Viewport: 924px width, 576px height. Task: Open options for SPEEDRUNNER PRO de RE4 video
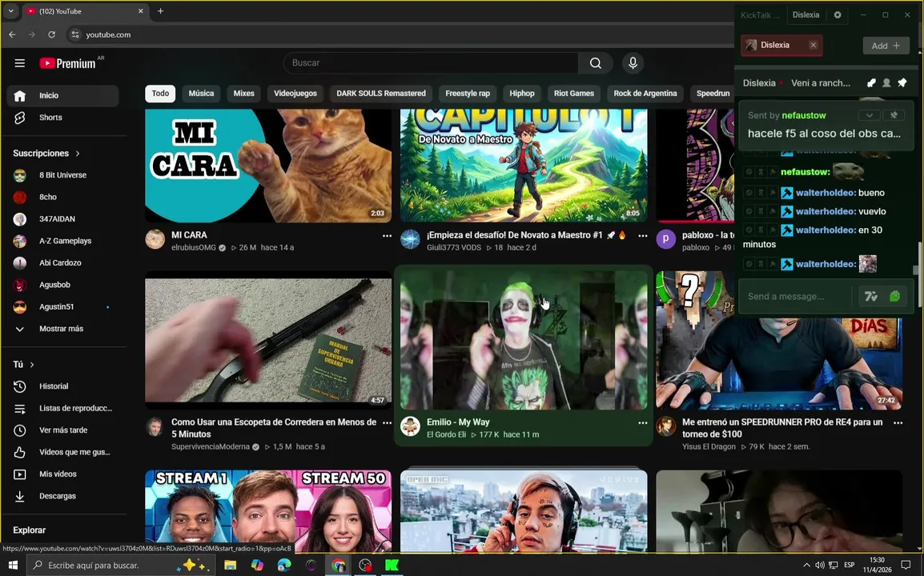(898, 423)
